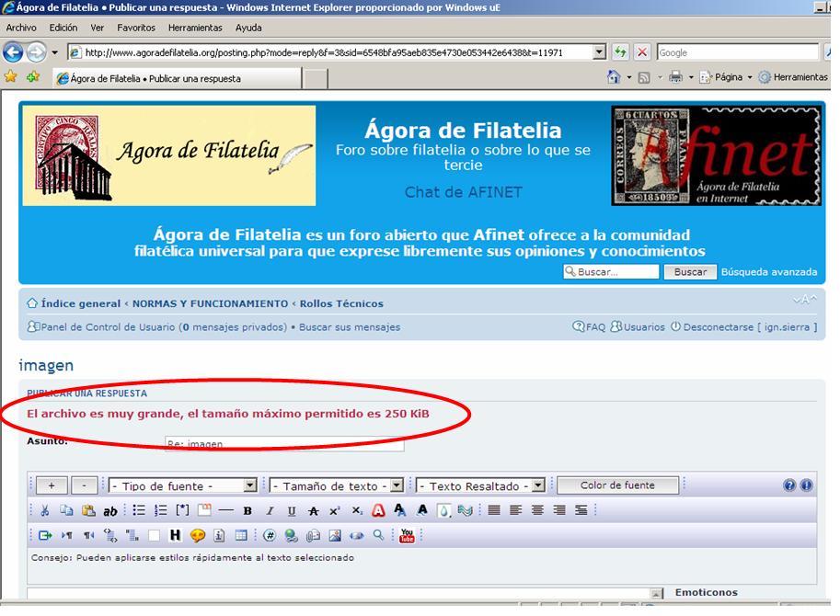Apply superscript formatting
Image resolution: width=840 pixels, height=616 pixels.
click(x=335, y=511)
